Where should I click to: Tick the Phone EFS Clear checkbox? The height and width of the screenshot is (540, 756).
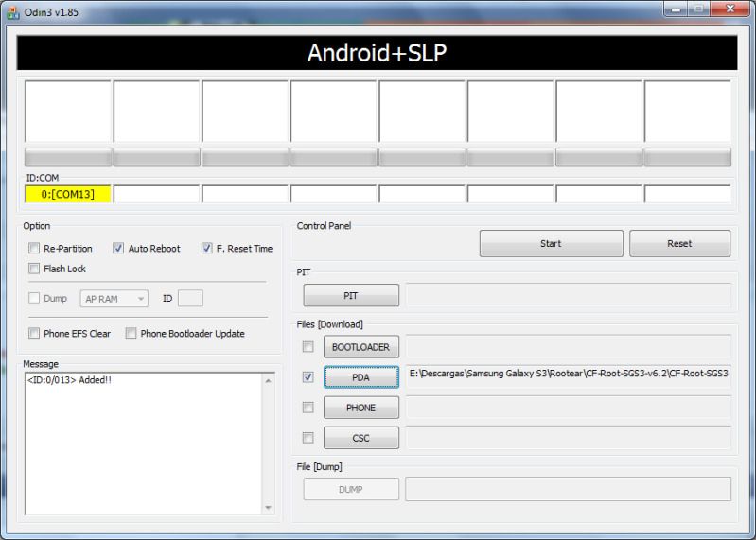pyautogui.click(x=35, y=333)
